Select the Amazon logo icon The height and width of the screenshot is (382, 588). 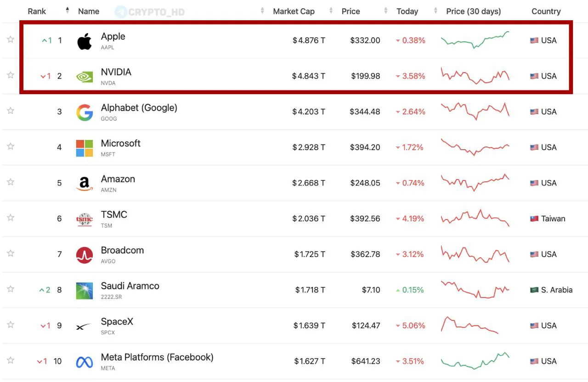point(85,184)
